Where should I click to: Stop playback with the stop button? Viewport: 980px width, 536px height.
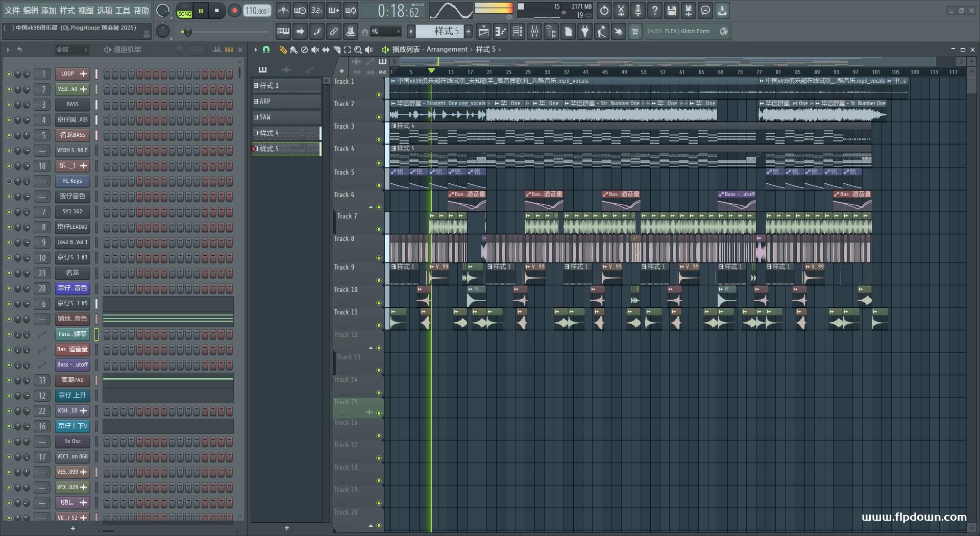pyautogui.click(x=217, y=11)
